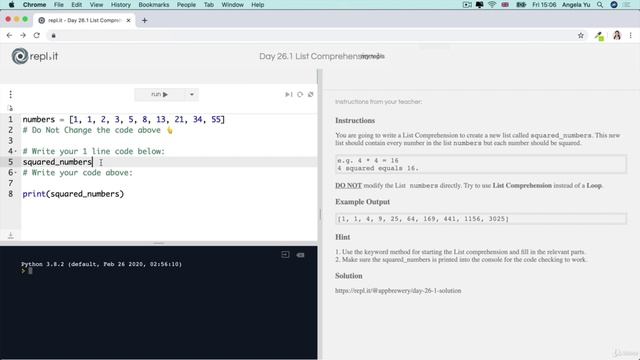Open the editor three-dot menu

point(11,94)
